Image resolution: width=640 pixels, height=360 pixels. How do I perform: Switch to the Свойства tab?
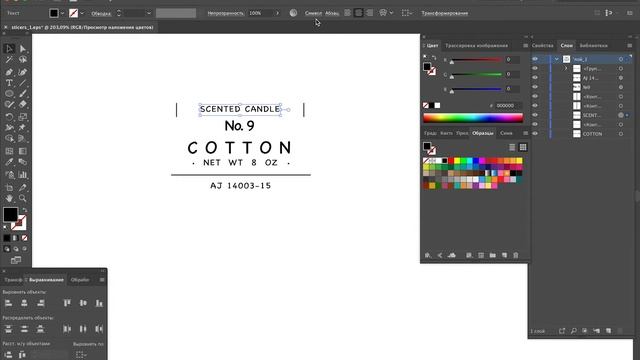pos(542,45)
